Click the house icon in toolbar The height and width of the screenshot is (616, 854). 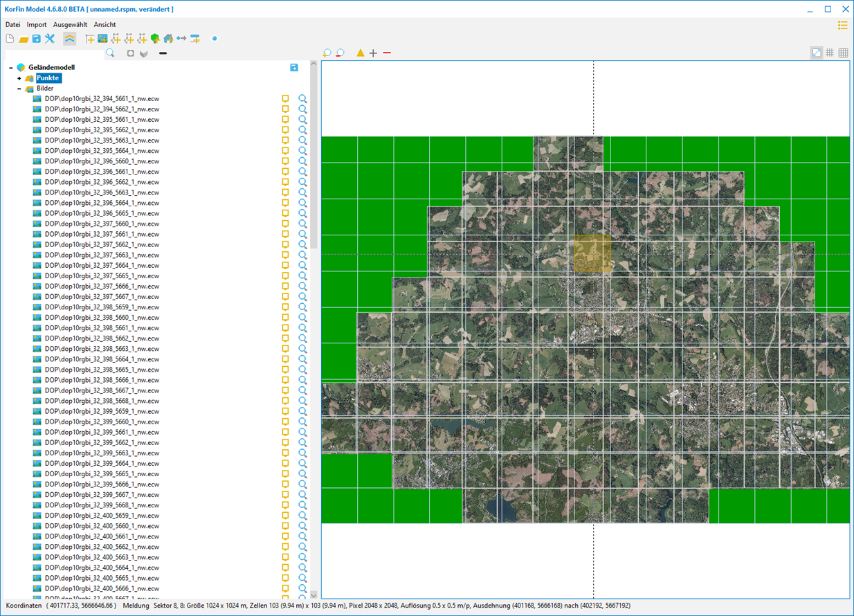168,39
